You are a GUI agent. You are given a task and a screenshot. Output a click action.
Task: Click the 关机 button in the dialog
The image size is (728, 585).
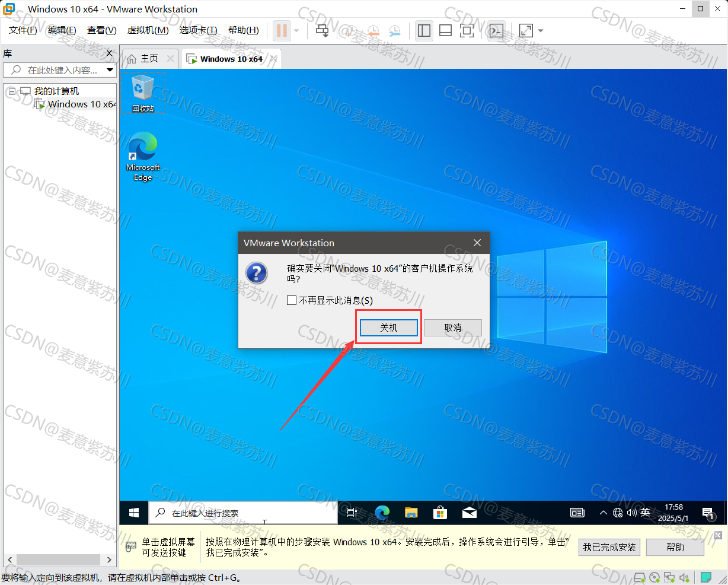click(x=389, y=328)
